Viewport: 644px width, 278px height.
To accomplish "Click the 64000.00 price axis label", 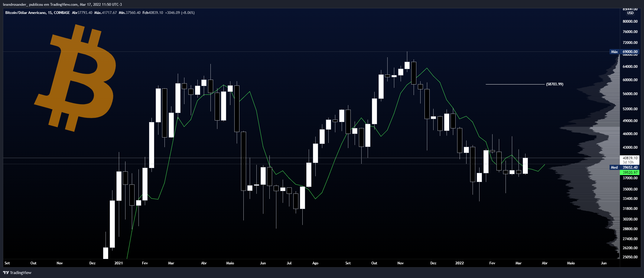I will (630, 67).
